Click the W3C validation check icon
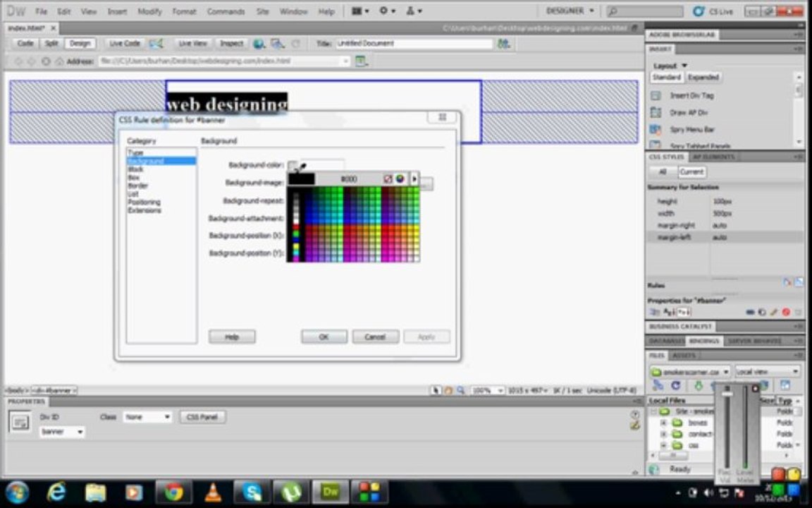The image size is (812, 508). tap(278, 44)
